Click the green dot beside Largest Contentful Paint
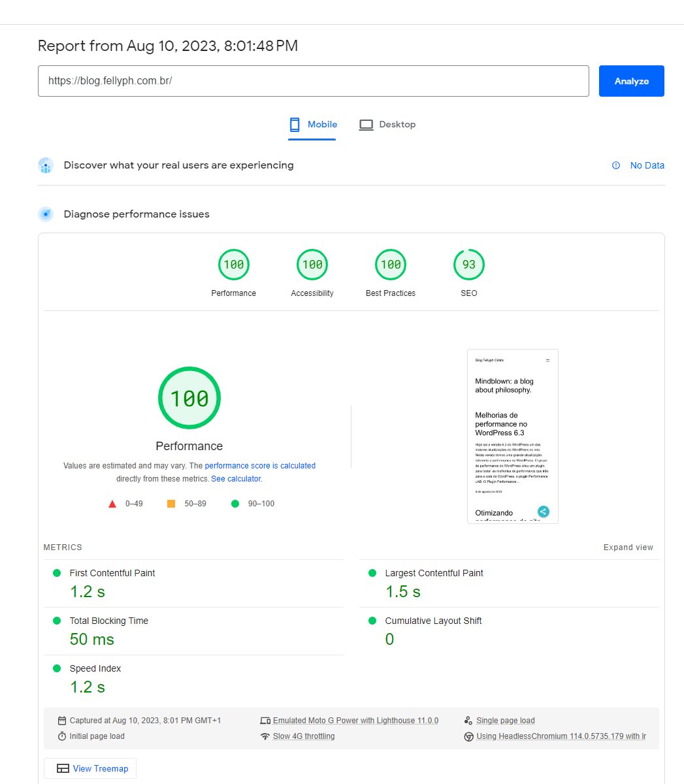 click(372, 573)
